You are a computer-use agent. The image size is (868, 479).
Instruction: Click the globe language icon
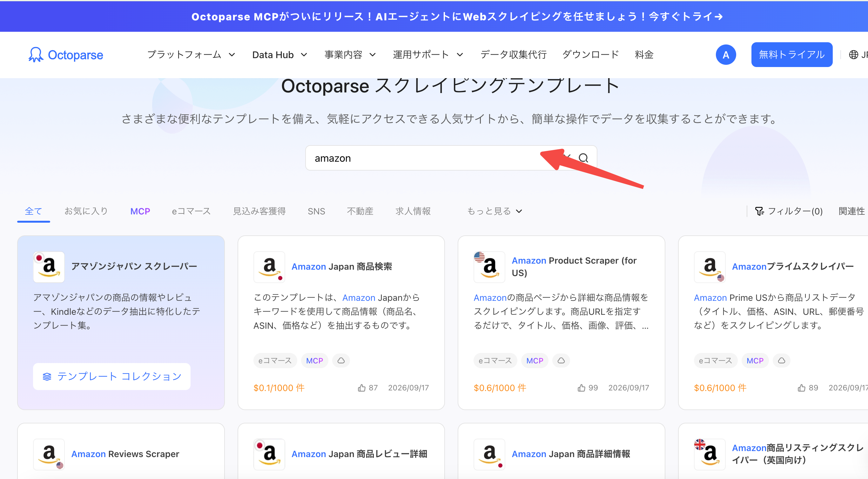coord(853,55)
